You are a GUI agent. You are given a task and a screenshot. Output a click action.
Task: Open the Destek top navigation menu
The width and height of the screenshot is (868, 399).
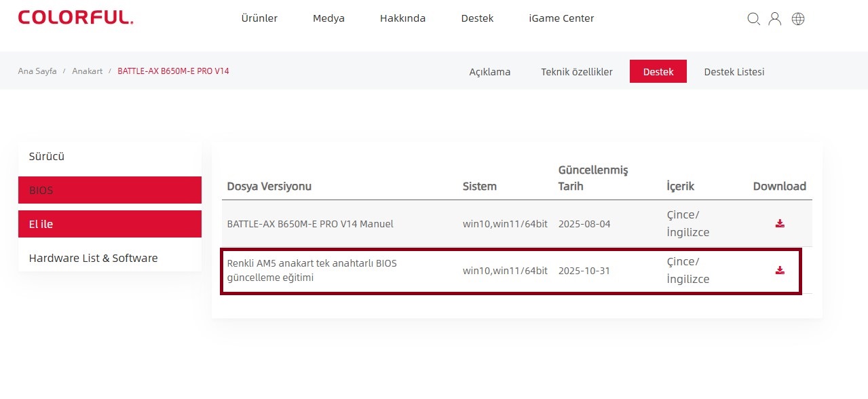click(477, 18)
